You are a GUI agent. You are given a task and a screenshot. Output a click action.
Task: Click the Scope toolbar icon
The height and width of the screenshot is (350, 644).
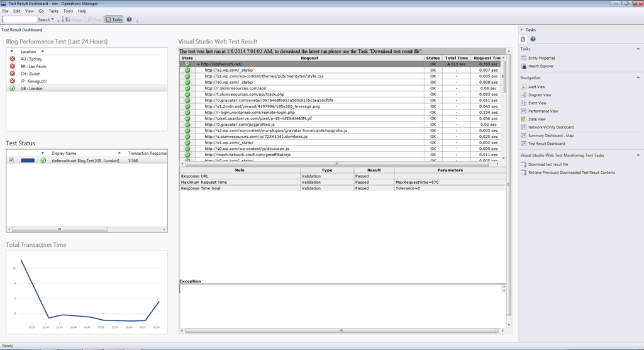pos(68,20)
